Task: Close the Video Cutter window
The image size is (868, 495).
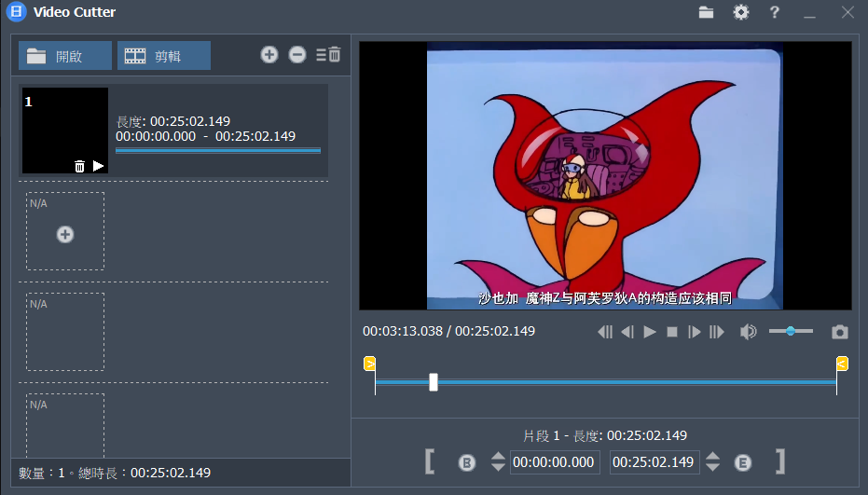Action: coord(847,12)
